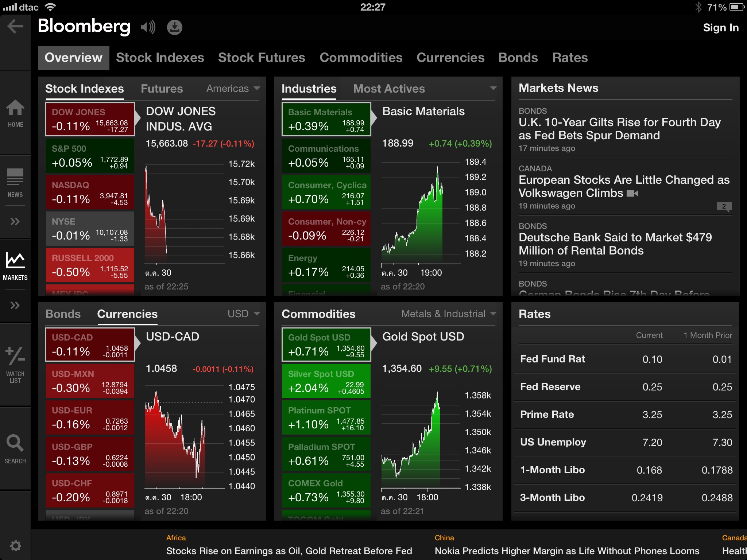Tap the video camera icon in Volkswagen headline
The width and height of the screenshot is (747, 560).
click(x=632, y=193)
